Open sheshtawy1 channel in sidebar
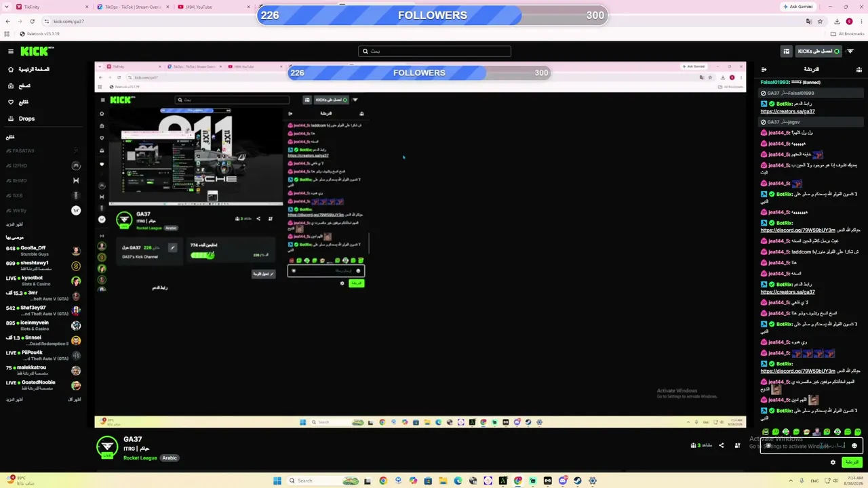This screenshot has height=488, width=868. 43,266
